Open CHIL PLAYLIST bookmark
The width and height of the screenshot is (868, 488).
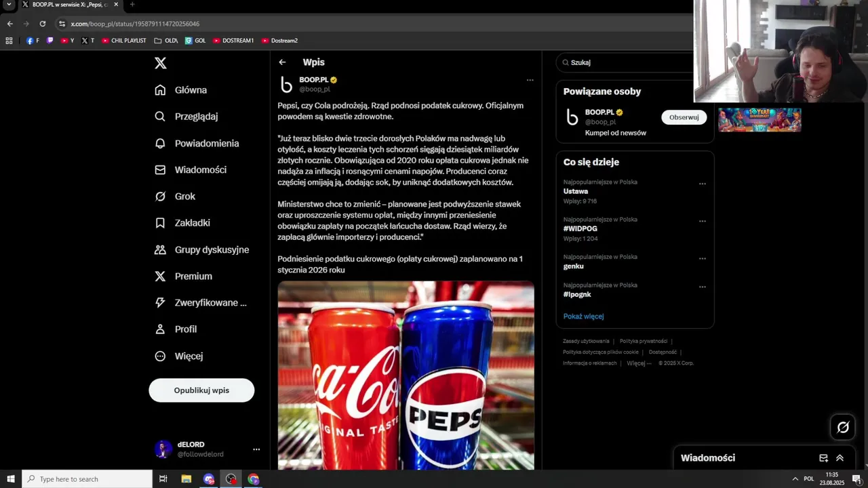pos(124,41)
